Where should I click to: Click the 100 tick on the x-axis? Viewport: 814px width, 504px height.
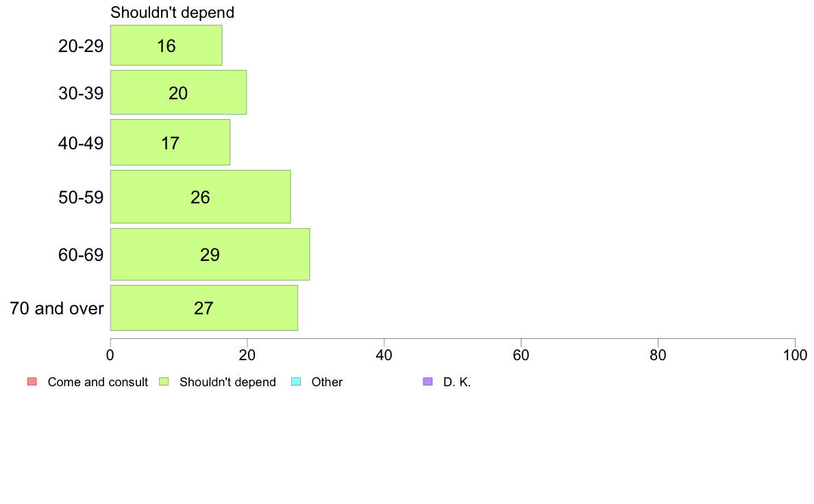[x=795, y=355]
